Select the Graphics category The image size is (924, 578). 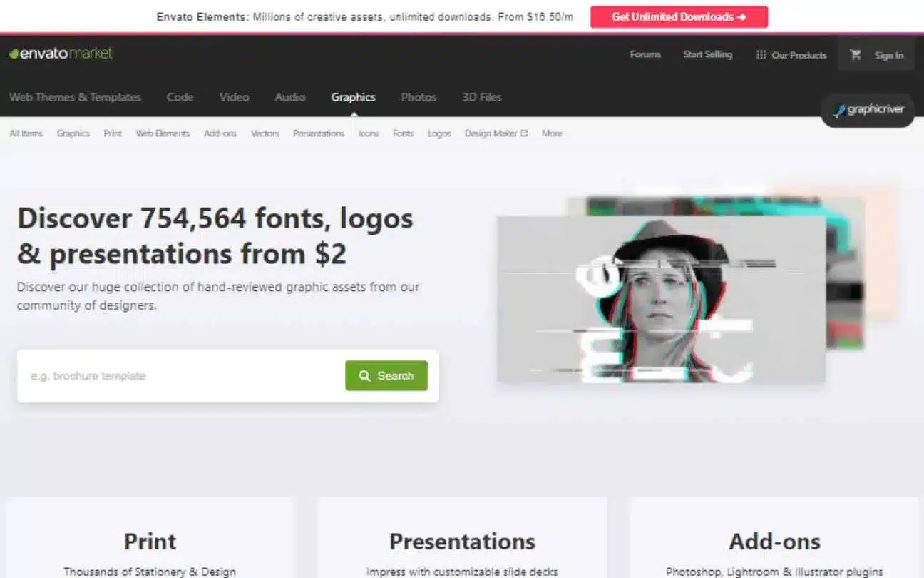(353, 97)
